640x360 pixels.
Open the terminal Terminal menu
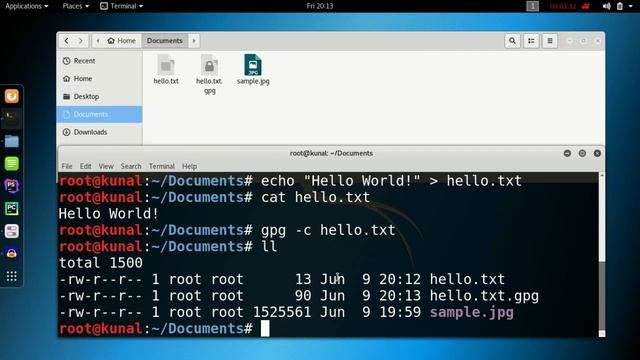[162, 166]
